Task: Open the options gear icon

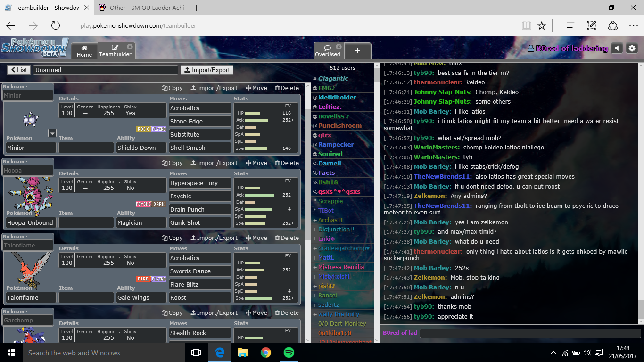Action: pos(632,48)
